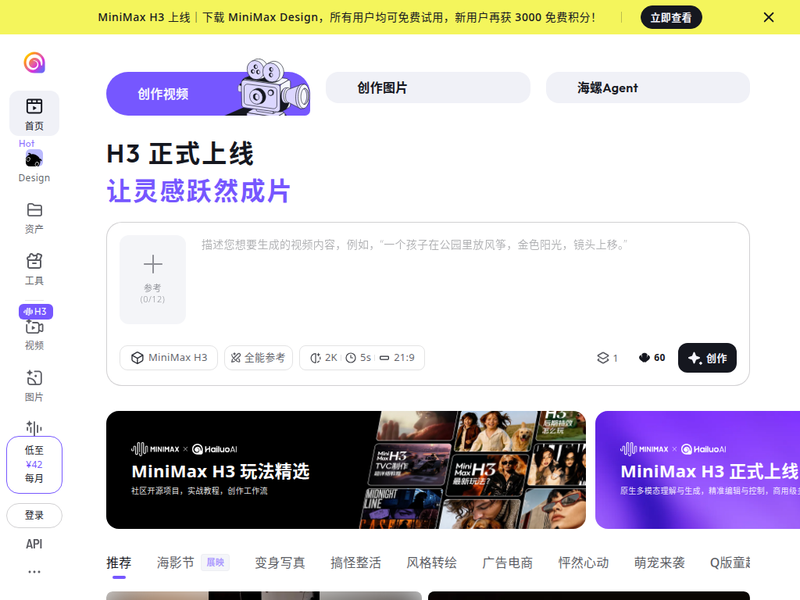Viewport: 800px width, 600px height.
Task: Click the 创作 create button
Action: point(707,358)
